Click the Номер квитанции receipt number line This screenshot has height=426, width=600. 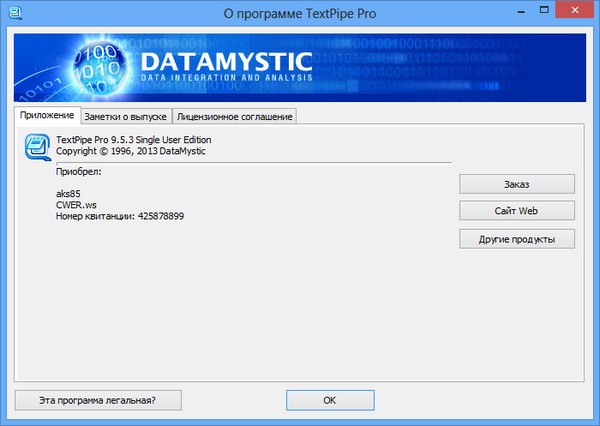[120, 216]
